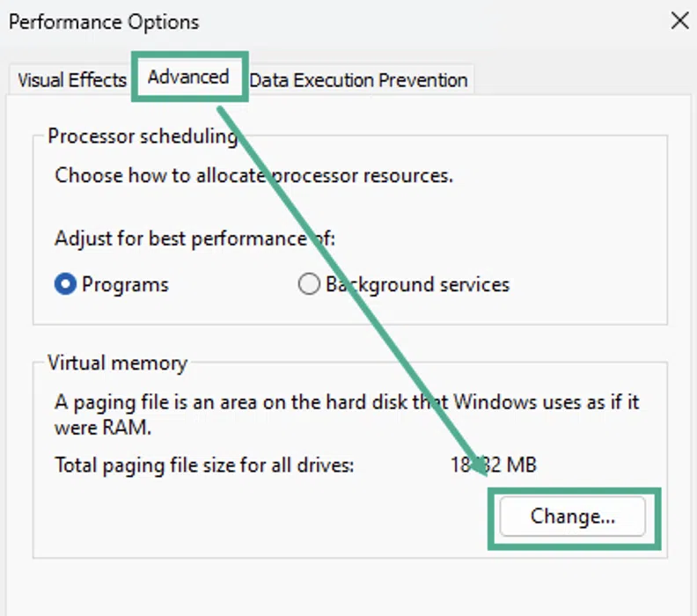Click the paging file description paragraph
This screenshot has width=697, height=616.
click(347, 414)
